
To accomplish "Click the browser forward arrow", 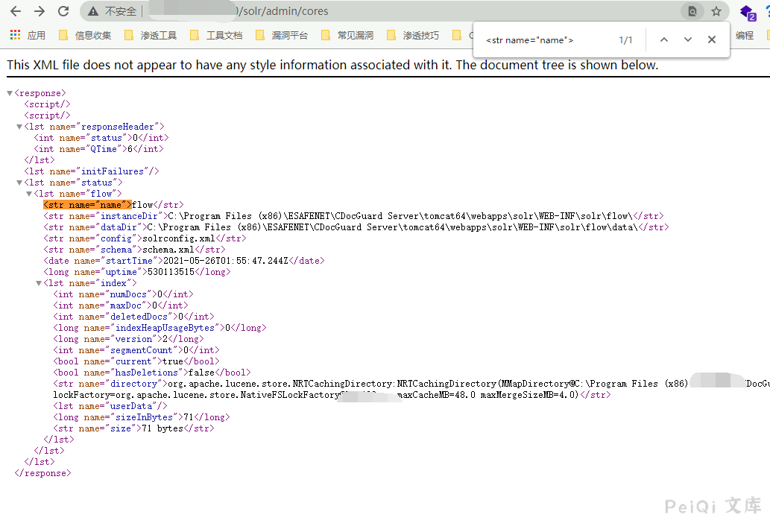I will 40,11.
